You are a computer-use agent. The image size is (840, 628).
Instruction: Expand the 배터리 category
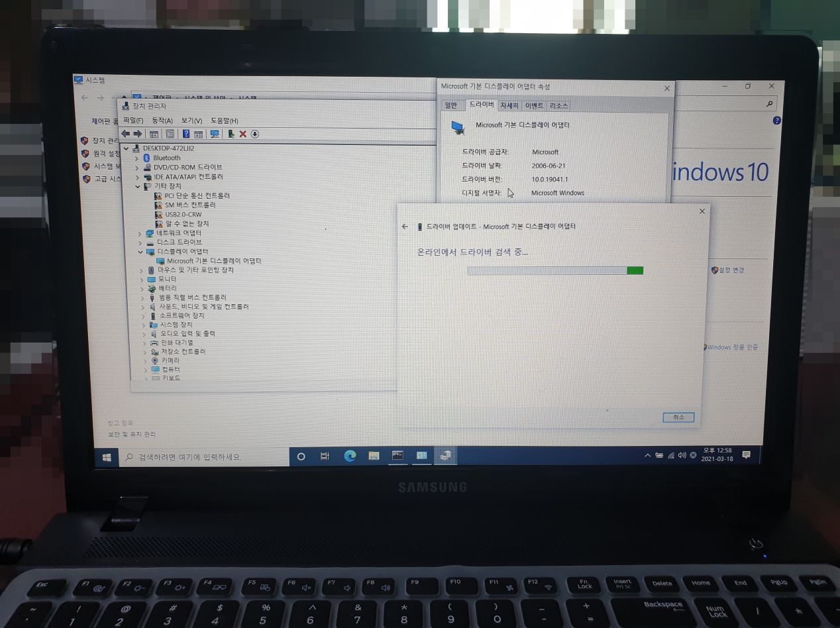(142, 289)
